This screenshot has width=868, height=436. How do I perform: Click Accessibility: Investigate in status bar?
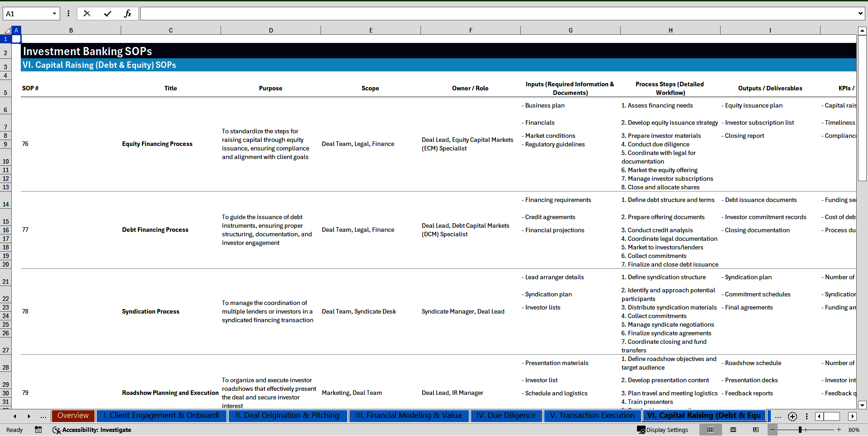click(x=92, y=430)
